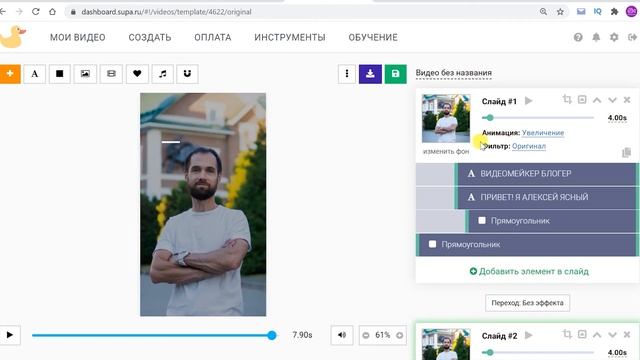Delete Slide #2 with the X icon
Viewport: 640px width, 360px height.
[627, 335]
